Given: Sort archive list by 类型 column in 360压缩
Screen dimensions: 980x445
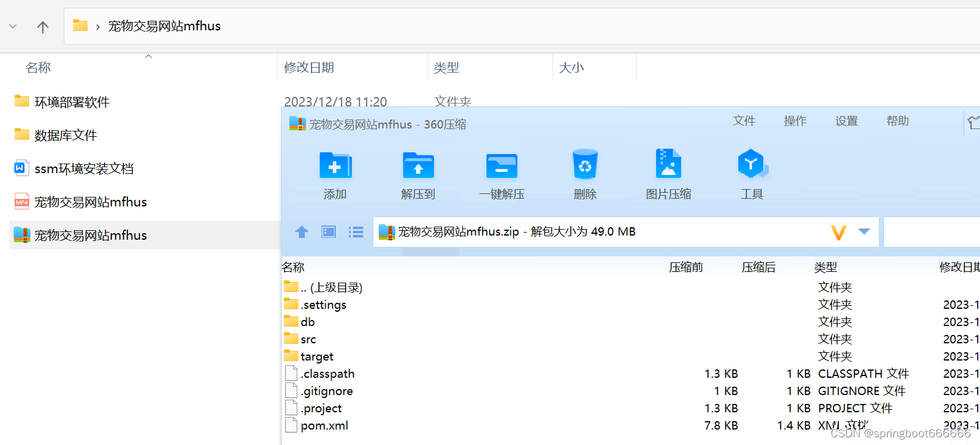Looking at the screenshot, I should (826, 267).
